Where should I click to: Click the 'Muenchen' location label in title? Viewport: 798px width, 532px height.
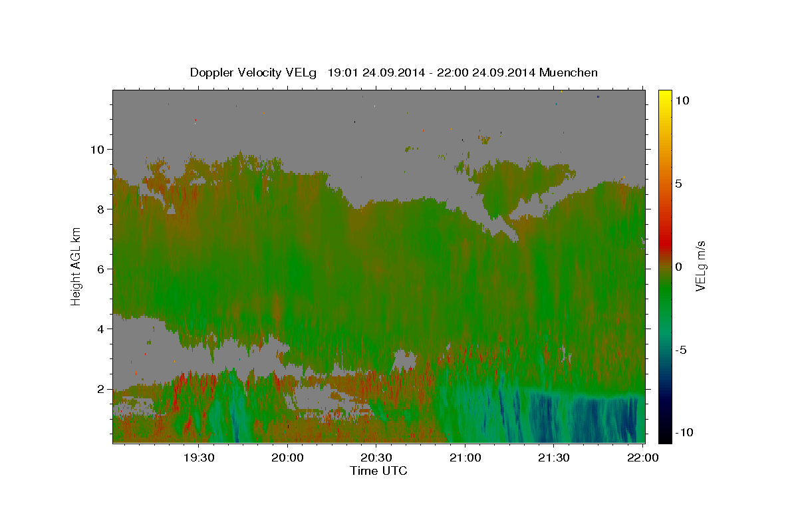pyautogui.click(x=569, y=72)
